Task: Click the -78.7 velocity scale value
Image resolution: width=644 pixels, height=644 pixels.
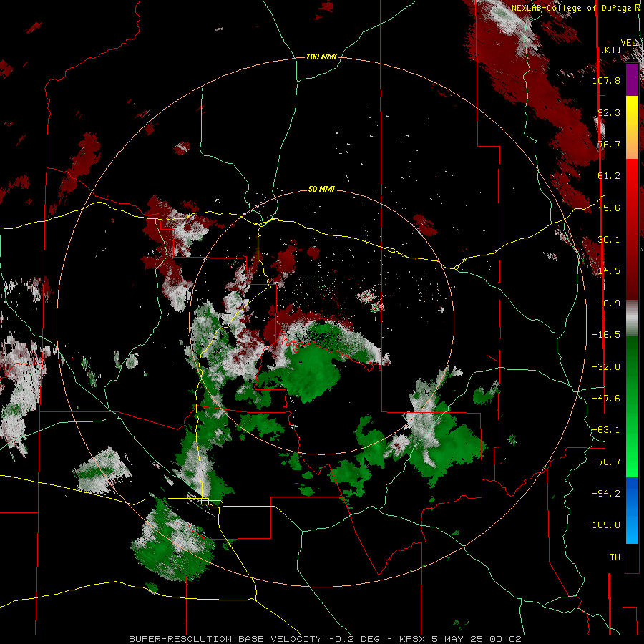Action: point(606,462)
